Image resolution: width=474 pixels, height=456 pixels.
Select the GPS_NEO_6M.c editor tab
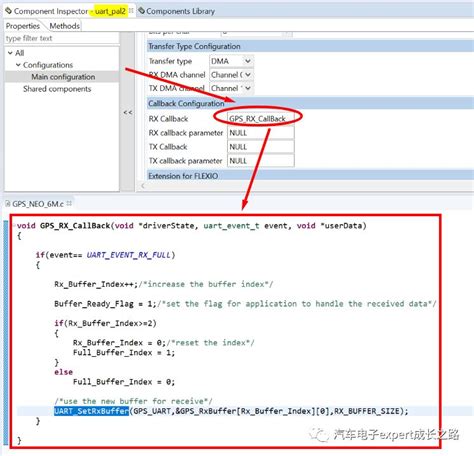tap(38, 204)
